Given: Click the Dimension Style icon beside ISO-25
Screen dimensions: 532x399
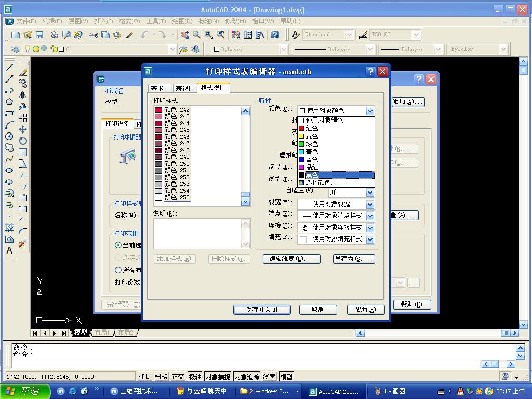Looking at the screenshot, I should (363, 35).
